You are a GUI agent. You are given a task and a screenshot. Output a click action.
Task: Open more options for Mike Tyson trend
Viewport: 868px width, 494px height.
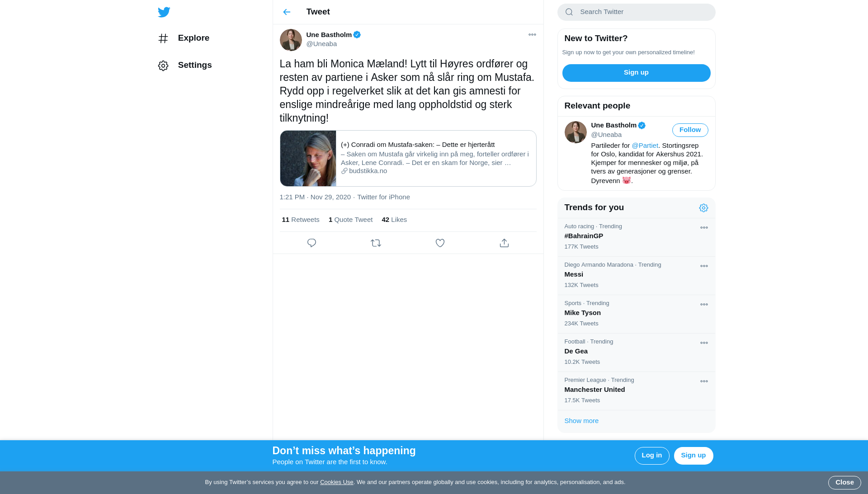point(704,305)
